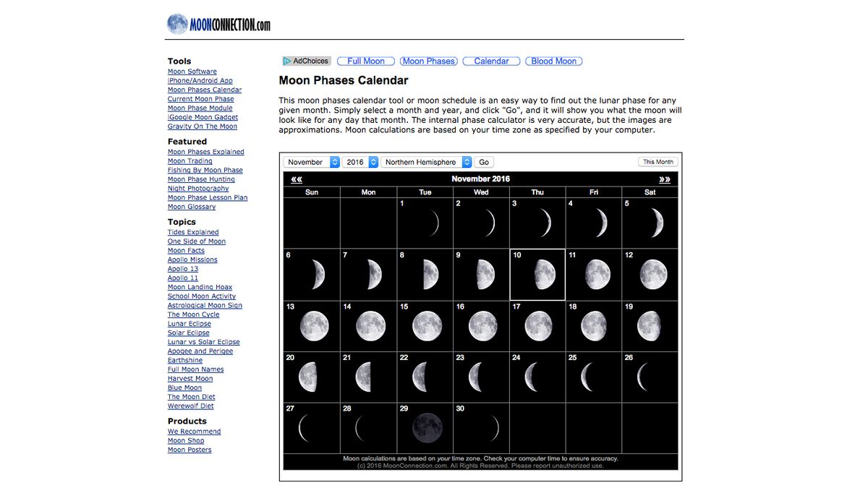
Task: Click the gibbous moon on November 12
Action: 654,275
